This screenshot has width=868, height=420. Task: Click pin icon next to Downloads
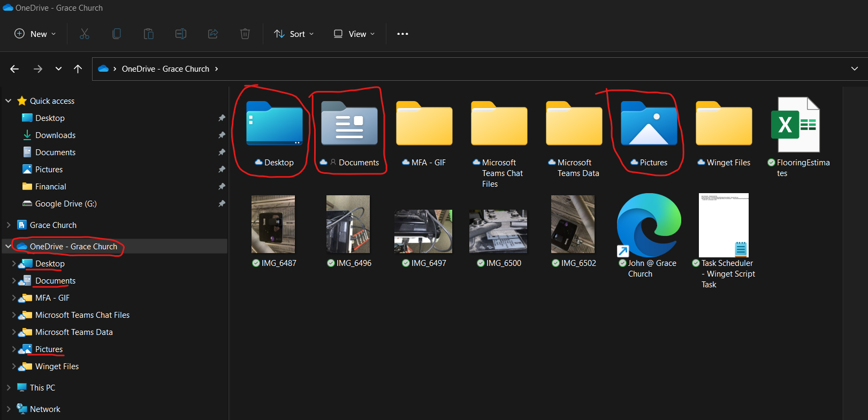click(x=222, y=135)
